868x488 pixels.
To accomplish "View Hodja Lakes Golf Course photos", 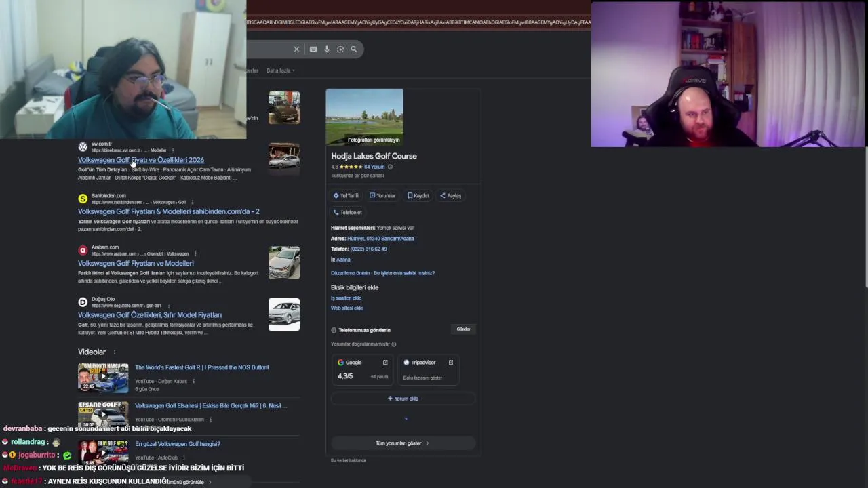I will 364,117.
